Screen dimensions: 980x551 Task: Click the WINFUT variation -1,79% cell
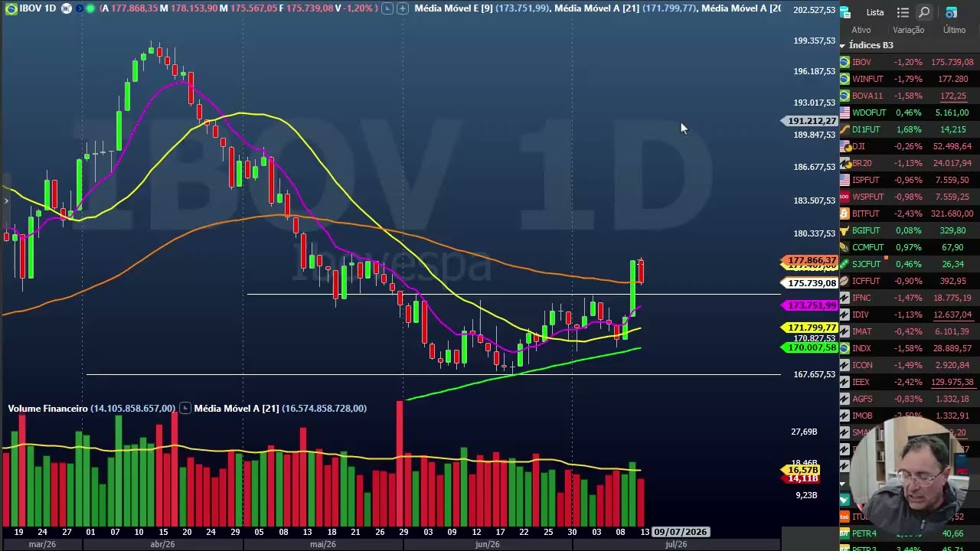tap(909, 79)
